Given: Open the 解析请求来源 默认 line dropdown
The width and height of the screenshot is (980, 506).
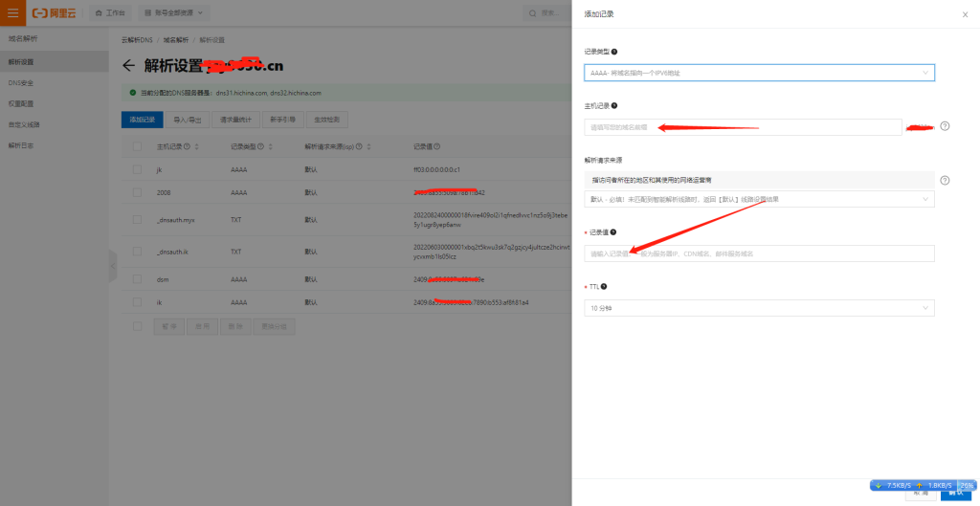Looking at the screenshot, I should click(x=759, y=199).
